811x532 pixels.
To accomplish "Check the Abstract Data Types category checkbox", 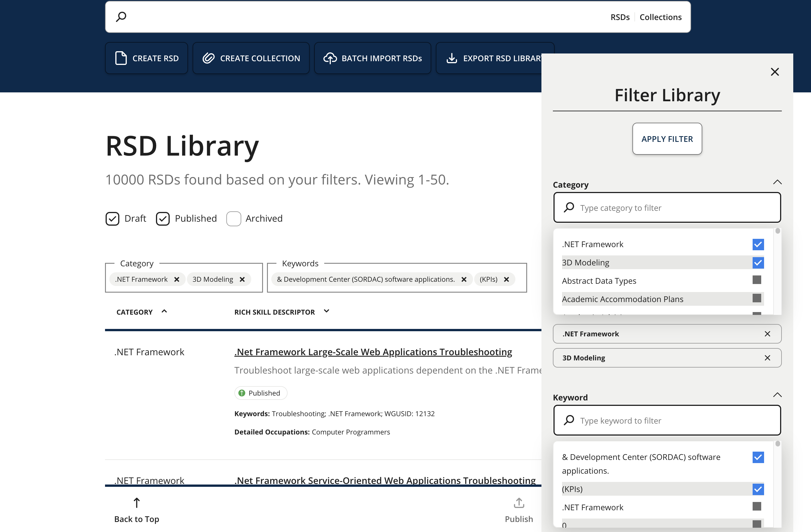I will tap(757, 280).
